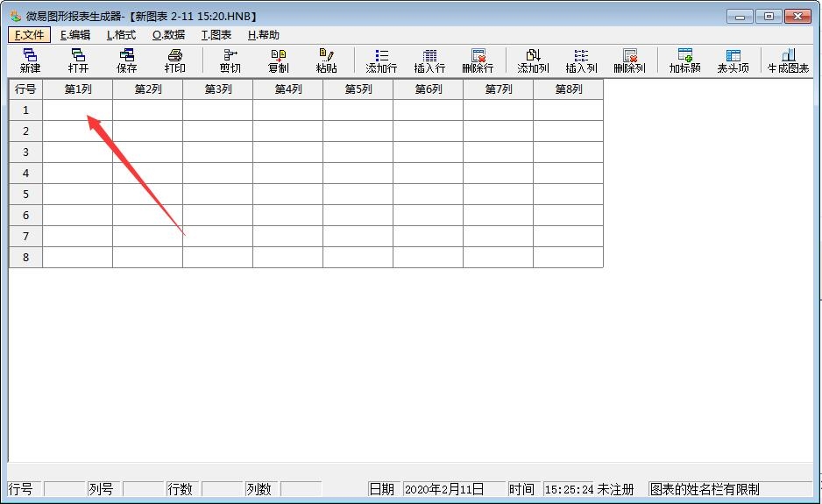Select row header 6
Screen dimensions: 822x504
click(25, 215)
